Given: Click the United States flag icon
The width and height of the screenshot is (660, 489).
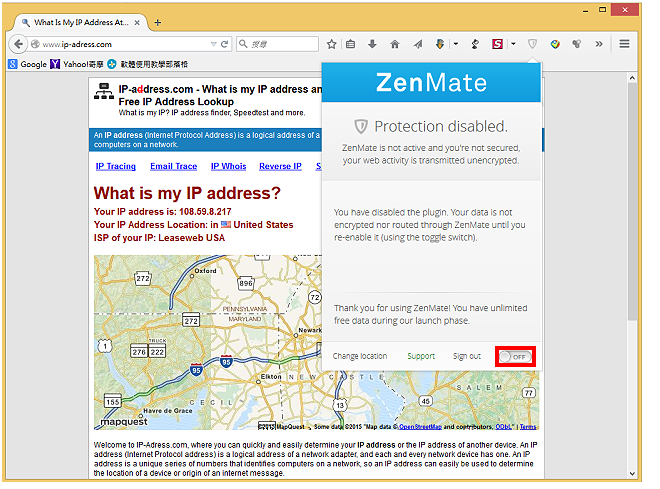Looking at the screenshot, I should point(226,224).
